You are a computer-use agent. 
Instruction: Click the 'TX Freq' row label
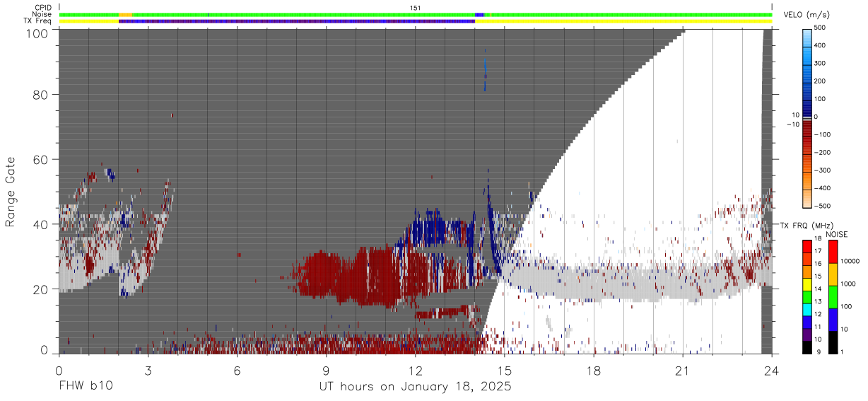(38, 21)
